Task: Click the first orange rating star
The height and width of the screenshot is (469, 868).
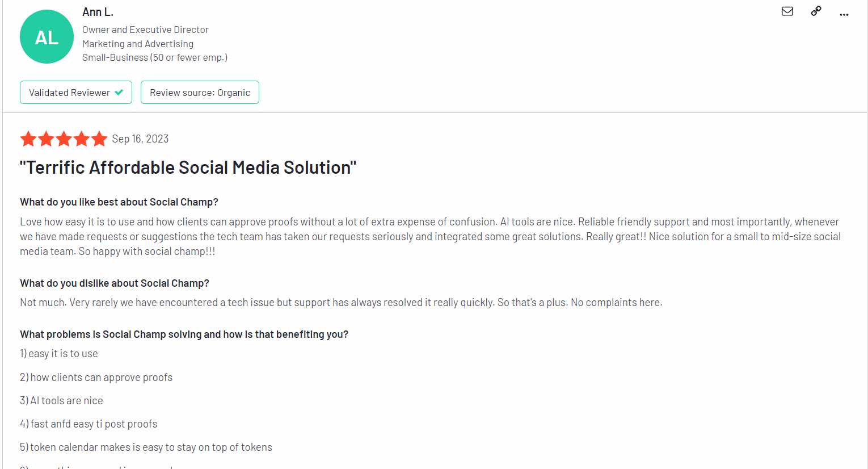Action: (28, 139)
